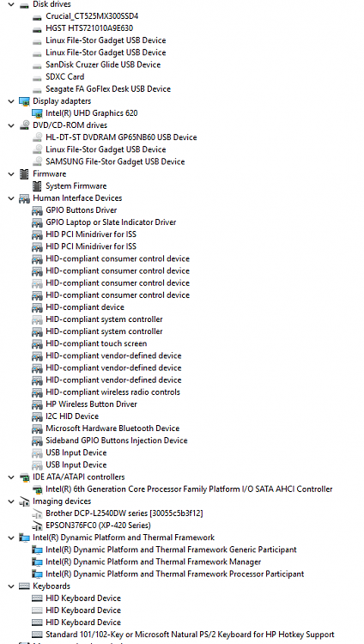The image size is (364, 644).
Task: Click the SATA AHCI Controller device icon
Action: point(38,489)
